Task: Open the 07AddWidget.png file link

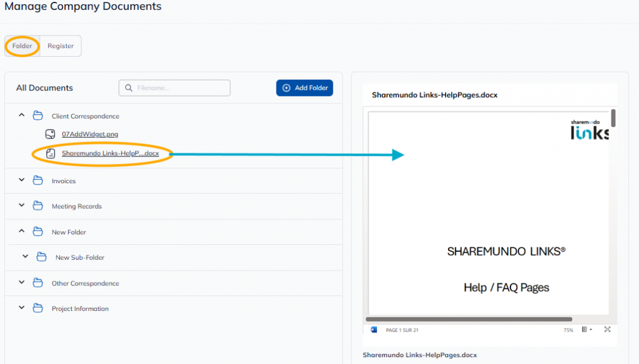Action: pos(90,134)
